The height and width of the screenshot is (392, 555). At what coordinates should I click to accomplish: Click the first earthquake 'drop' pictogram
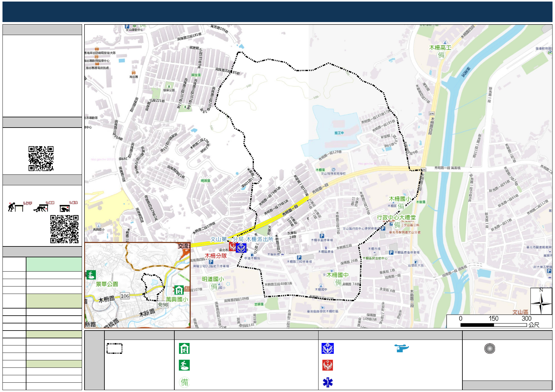[x=16, y=207]
